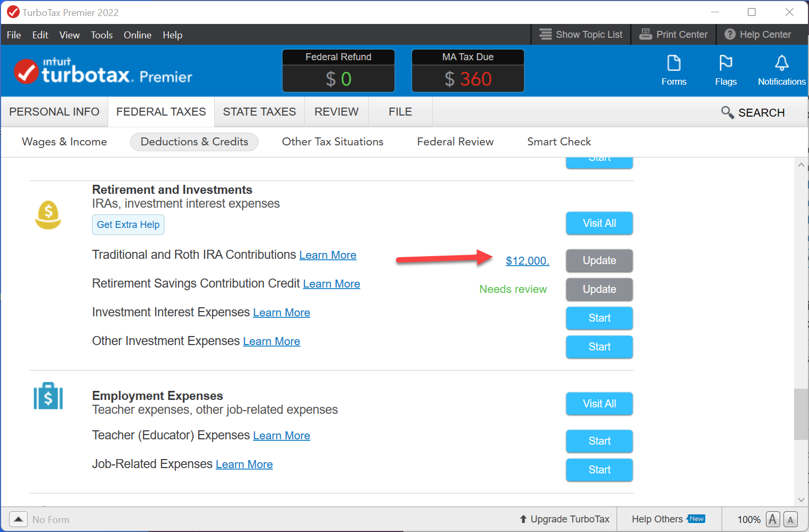Learn More about Other Investment Expenses
The width and height of the screenshot is (809, 532).
click(x=272, y=341)
